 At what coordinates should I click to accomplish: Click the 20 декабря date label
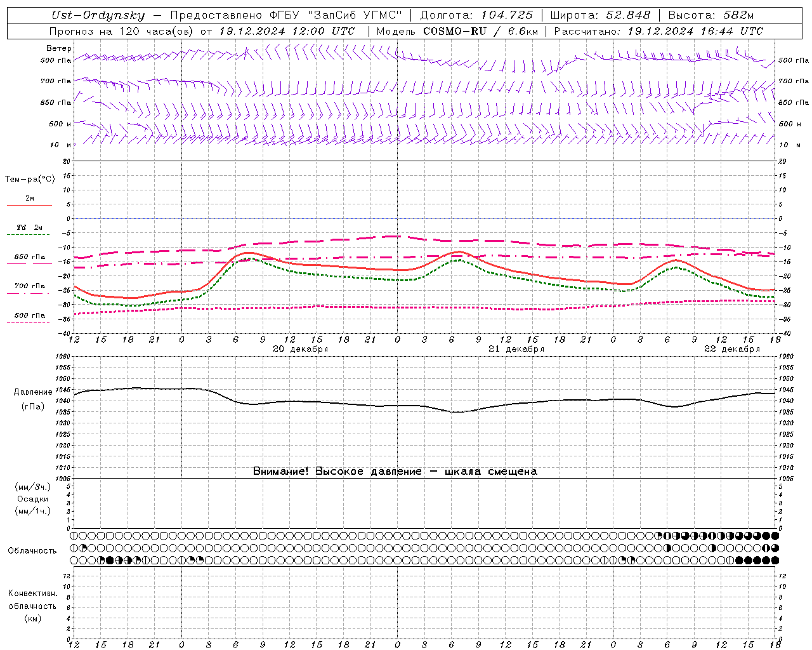tap(301, 349)
